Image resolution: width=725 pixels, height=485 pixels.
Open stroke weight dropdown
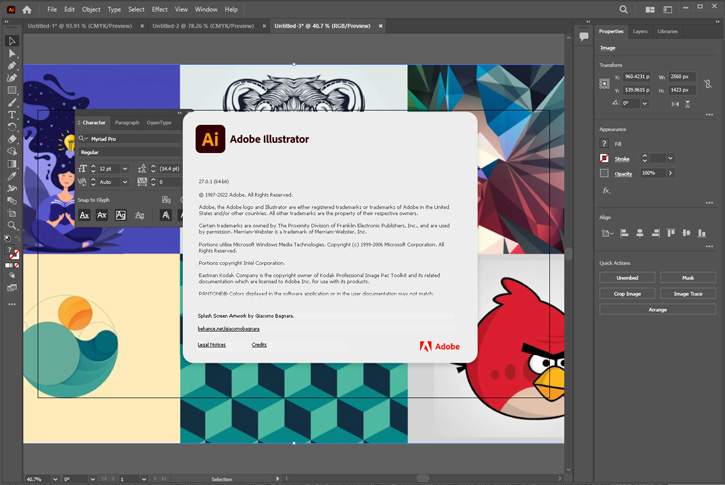coord(670,159)
